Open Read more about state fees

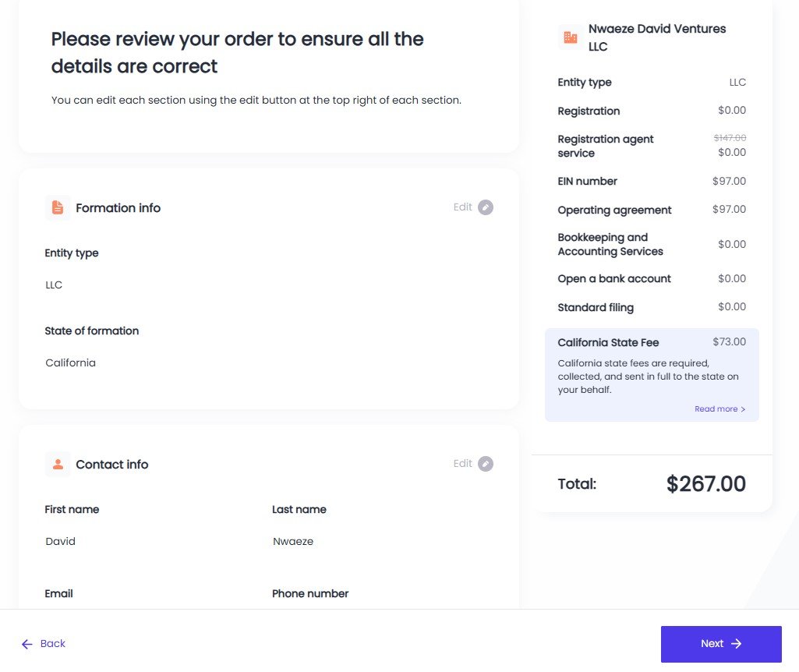click(x=719, y=409)
